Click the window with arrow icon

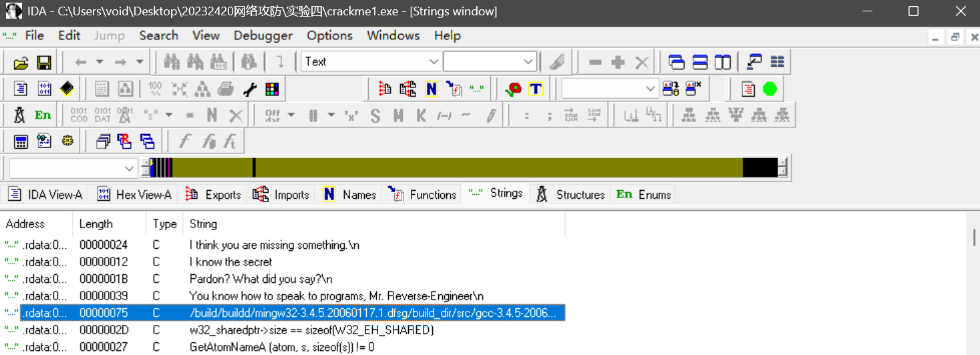pos(755,63)
